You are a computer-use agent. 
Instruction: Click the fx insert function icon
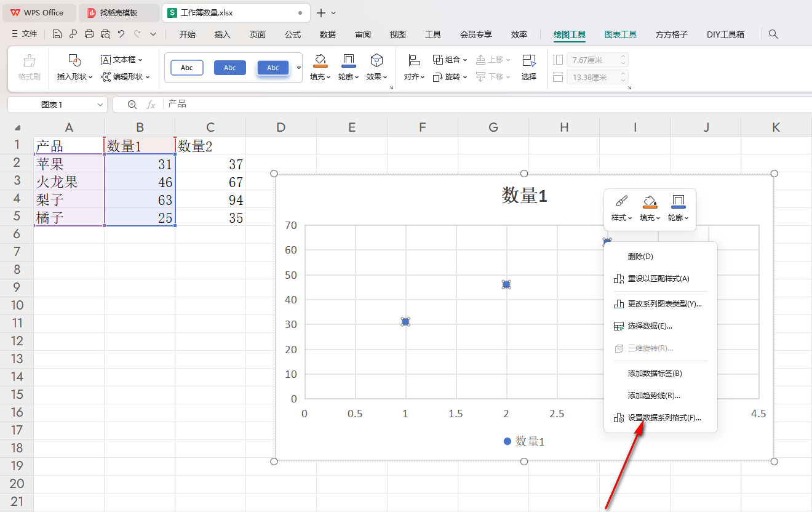click(x=151, y=105)
